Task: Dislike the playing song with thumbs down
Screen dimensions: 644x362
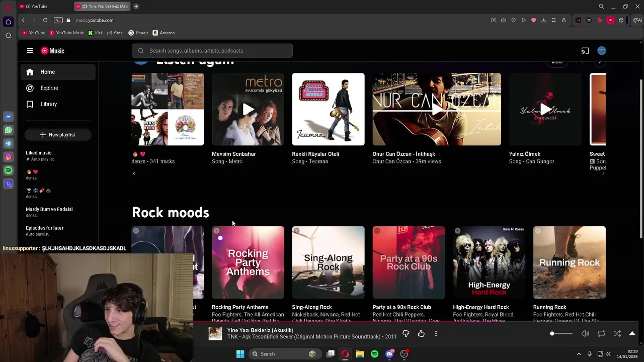Action: 406,333
